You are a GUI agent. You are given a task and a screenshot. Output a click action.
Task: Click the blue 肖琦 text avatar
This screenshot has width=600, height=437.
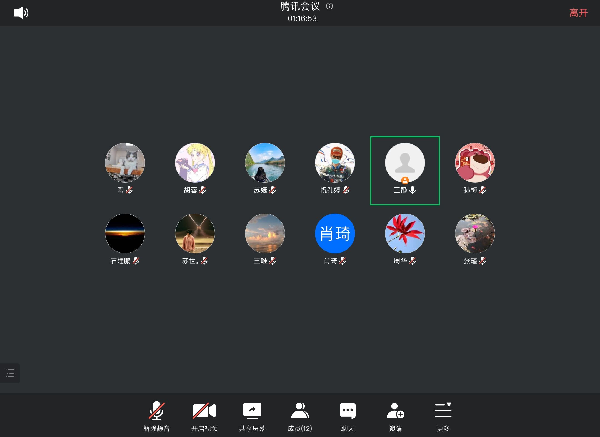335,233
